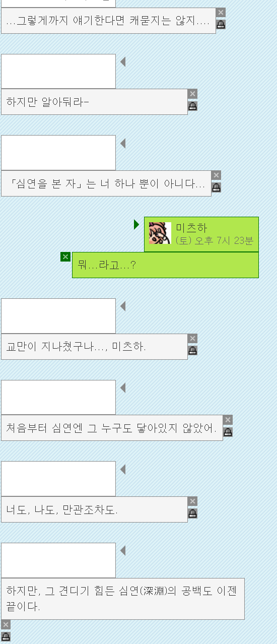Click lock icon beside '그렇게까지 얘기한다면' message

221,24
